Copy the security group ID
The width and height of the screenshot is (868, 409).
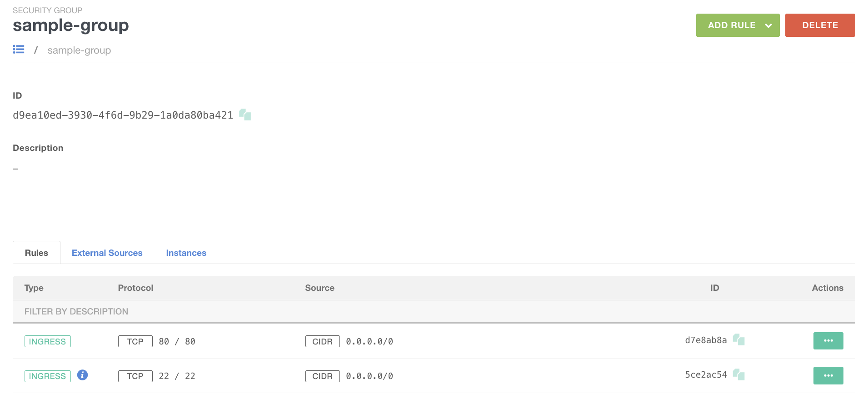[245, 115]
